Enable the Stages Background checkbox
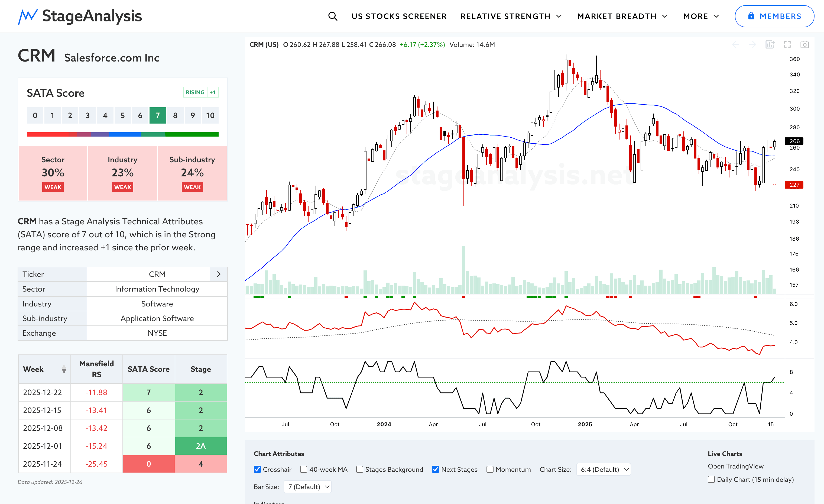824x504 pixels. click(x=359, y=469)
